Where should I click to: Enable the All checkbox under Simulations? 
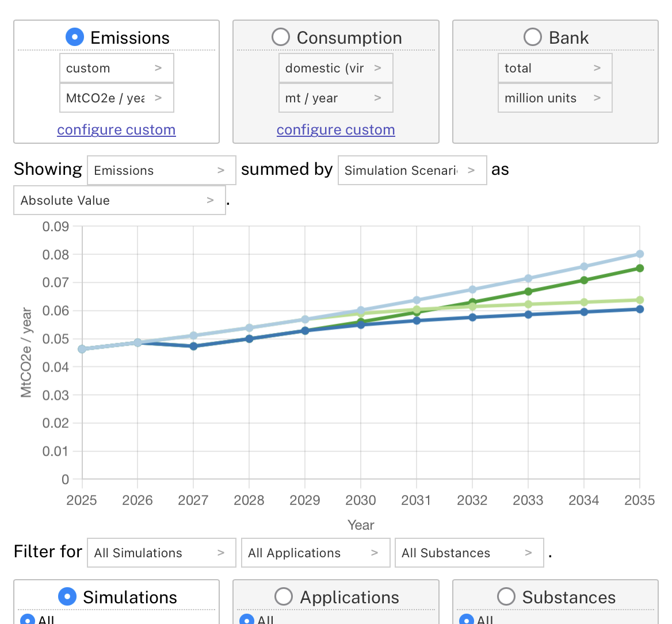coord(27,620)
